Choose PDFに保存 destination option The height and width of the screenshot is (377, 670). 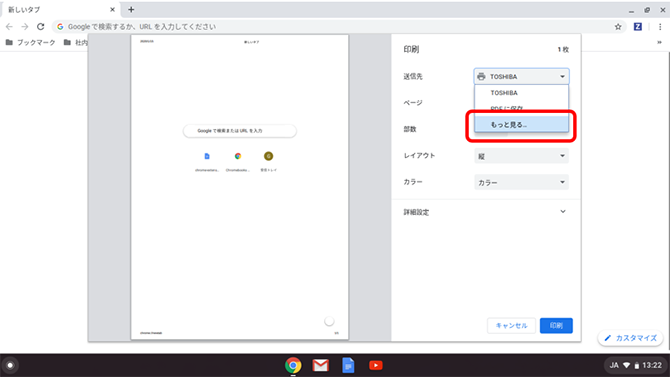(521, 109)
